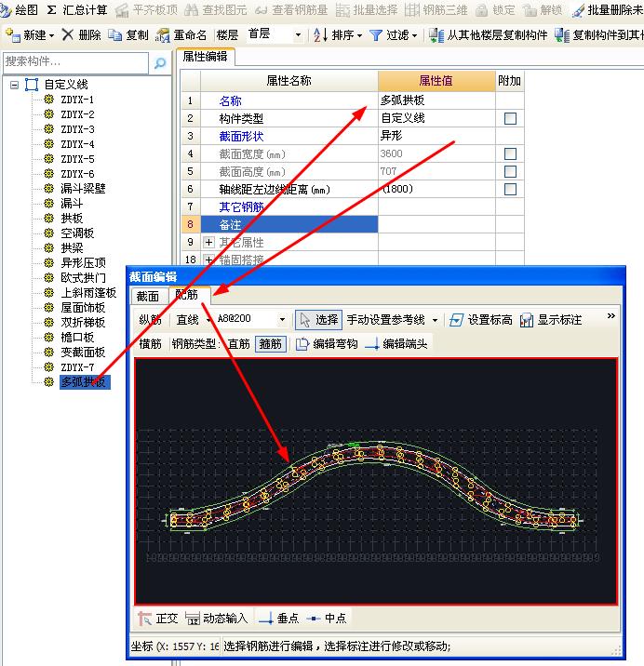Click the 其它钢筋 property link
Viewport: 644px width, 666px height.
click(241, 207)
